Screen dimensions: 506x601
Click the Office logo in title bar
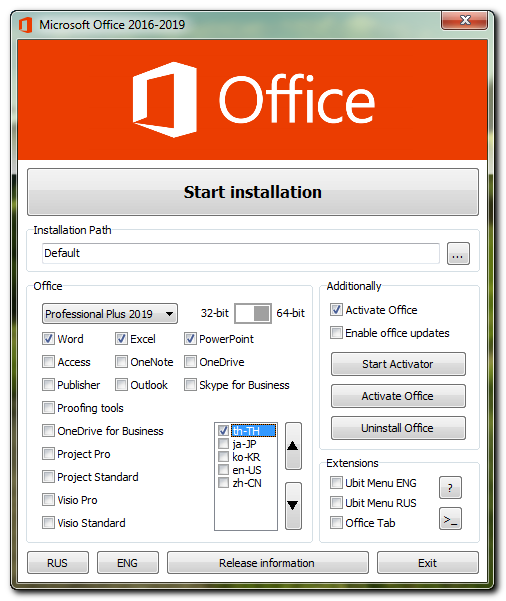pyautogui.click(x=26, y=25)
